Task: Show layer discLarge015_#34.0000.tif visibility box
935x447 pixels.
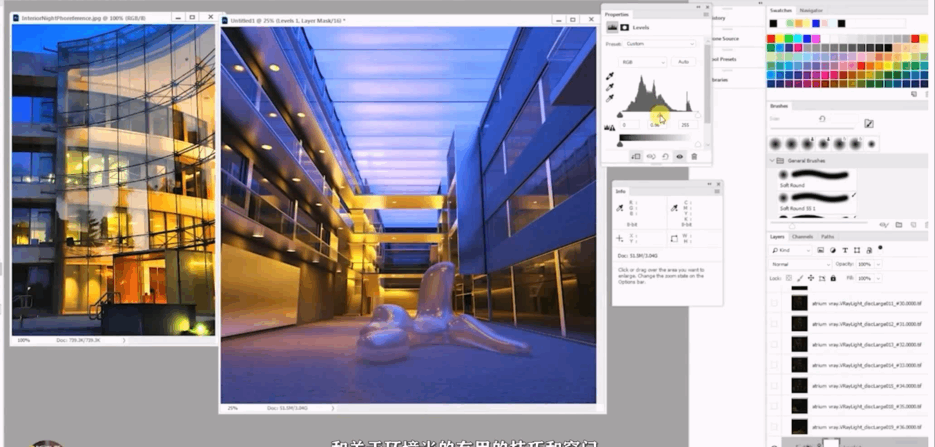Action: pyautogui.click(x=774, y=386)
